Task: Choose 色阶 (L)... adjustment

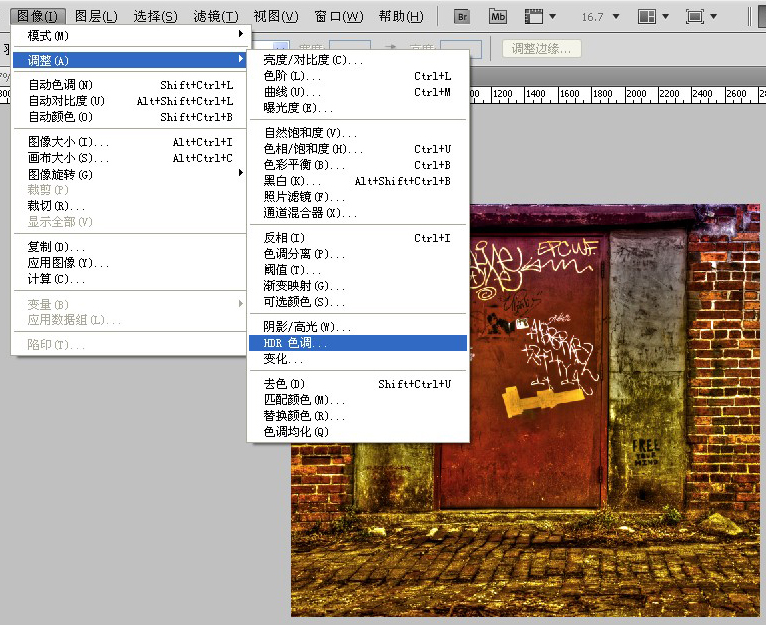Action: pos(358,76)
